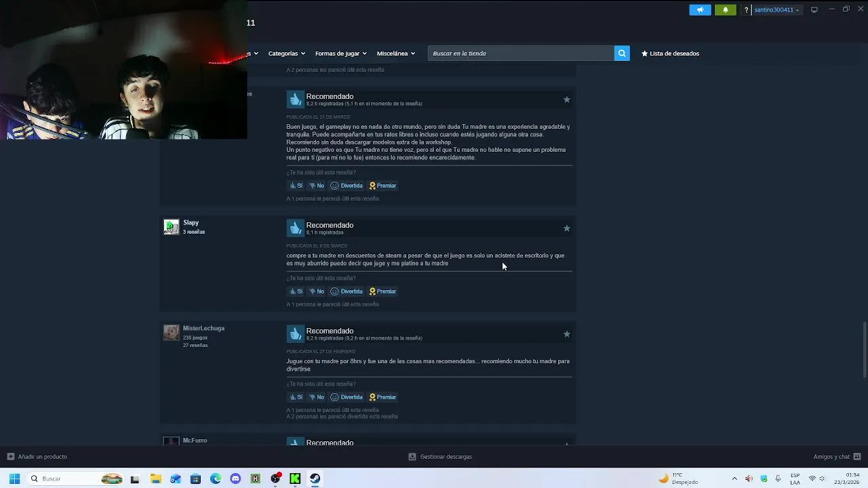This screenshot has width=868, height=488.
Task: Vote No on the 21 de marzo review
Action: click(317, 186)
